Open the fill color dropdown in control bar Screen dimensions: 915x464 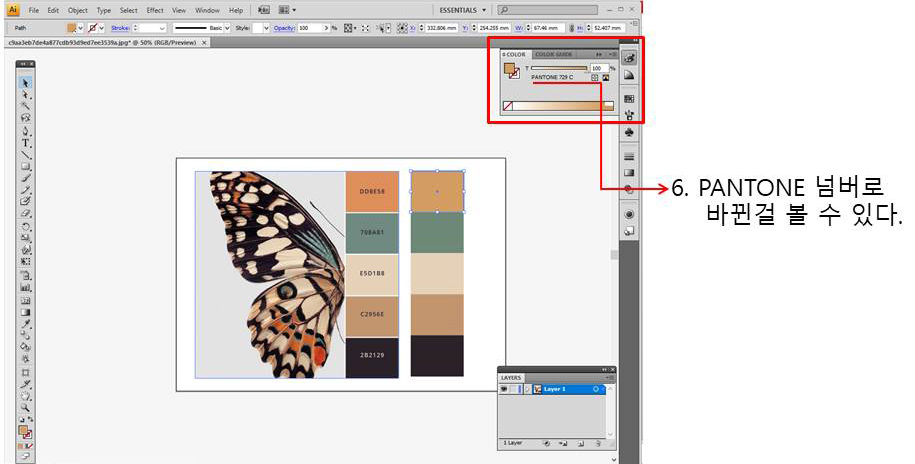point(81,28)
